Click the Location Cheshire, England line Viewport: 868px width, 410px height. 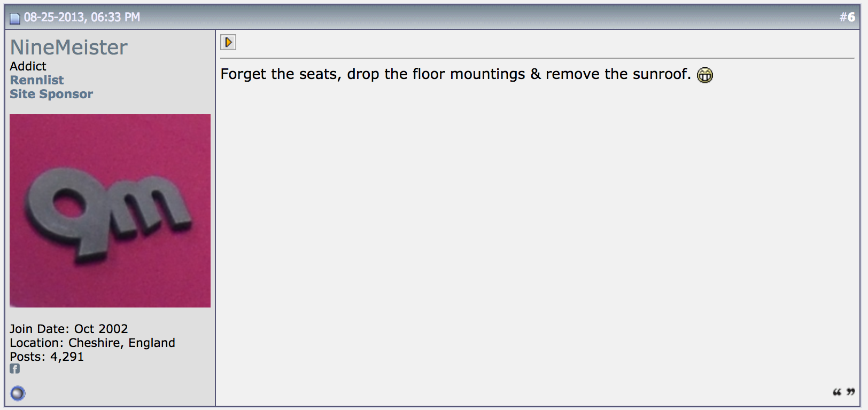92,343
